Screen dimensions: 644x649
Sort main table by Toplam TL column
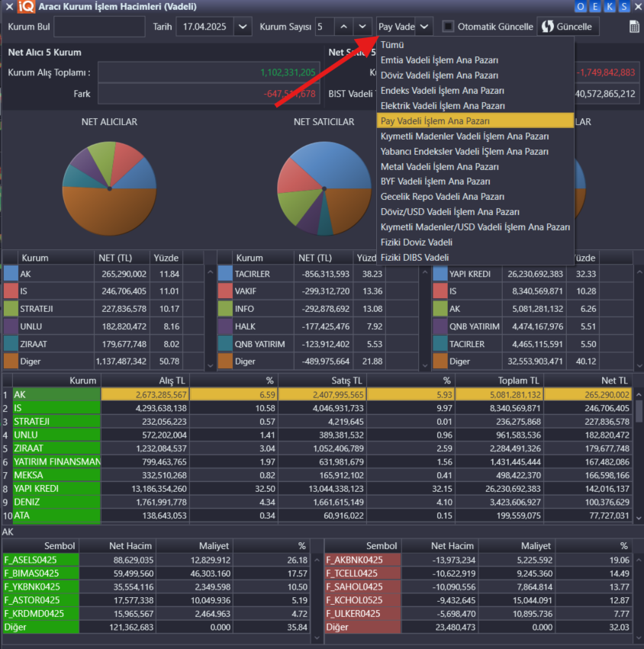[500, 381]
